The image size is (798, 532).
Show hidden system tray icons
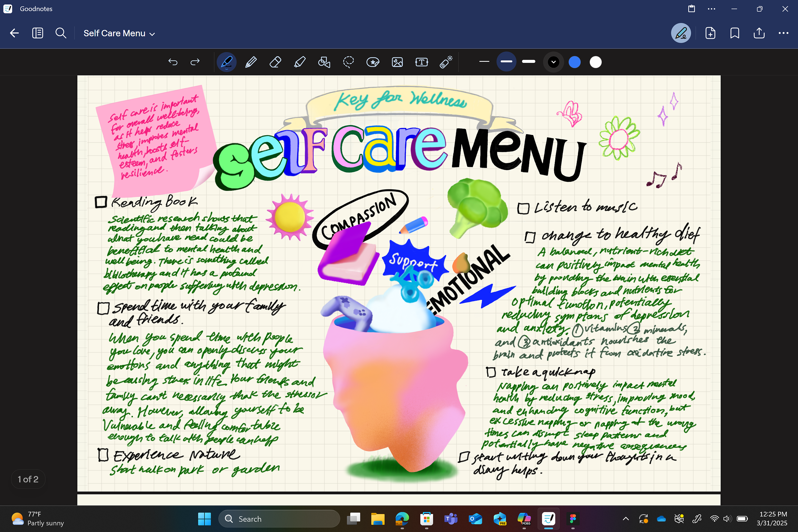tap(626, 518)
